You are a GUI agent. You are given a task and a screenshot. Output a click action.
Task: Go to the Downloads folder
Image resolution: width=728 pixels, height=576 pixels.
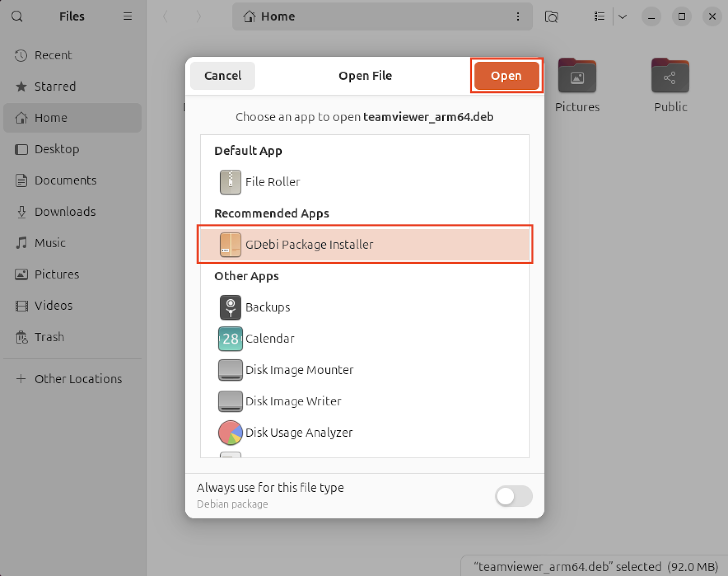click(64, 212)
